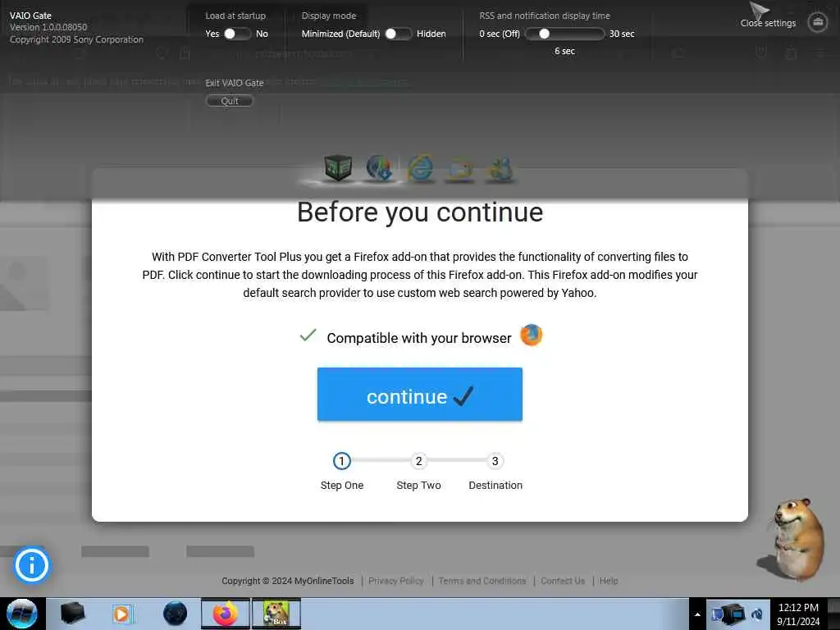Click the 'Step Two' label

[x=418, y=485]
